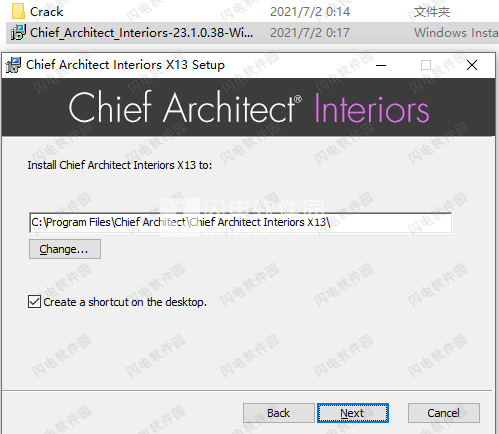Click the Chief Architect banner logo
The height and width of the screenshot is (434, 499).
tap(185, 108)
